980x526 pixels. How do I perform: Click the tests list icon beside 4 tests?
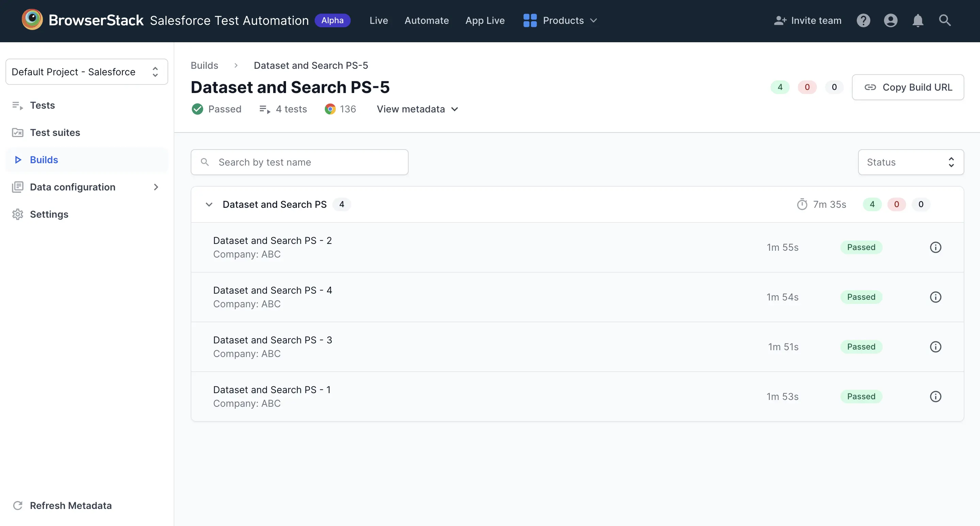click(265, 110)
